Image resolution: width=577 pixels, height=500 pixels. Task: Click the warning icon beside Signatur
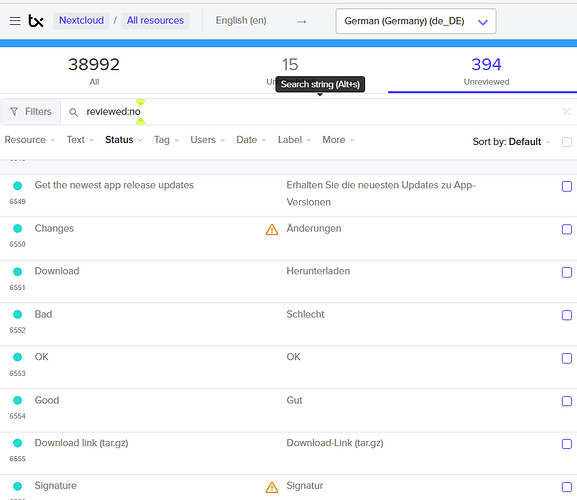pyautogui.click(x=272, y=487)
